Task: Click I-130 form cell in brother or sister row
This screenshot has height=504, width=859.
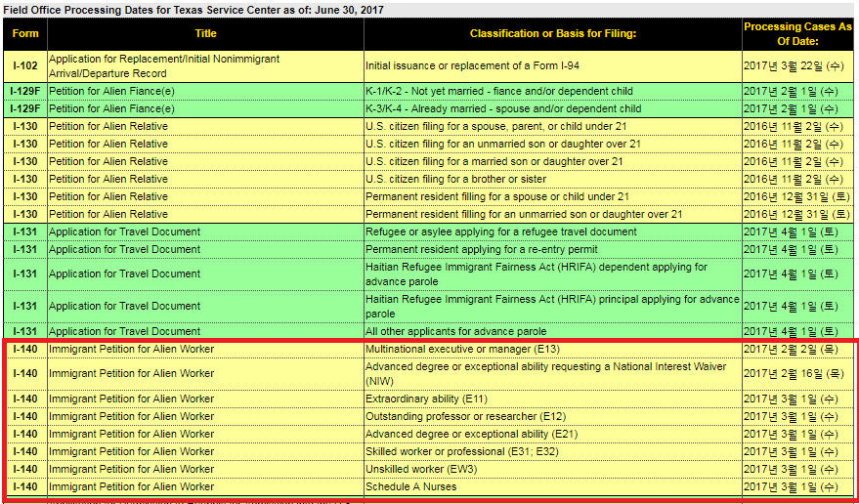Action: coord(25,179)
